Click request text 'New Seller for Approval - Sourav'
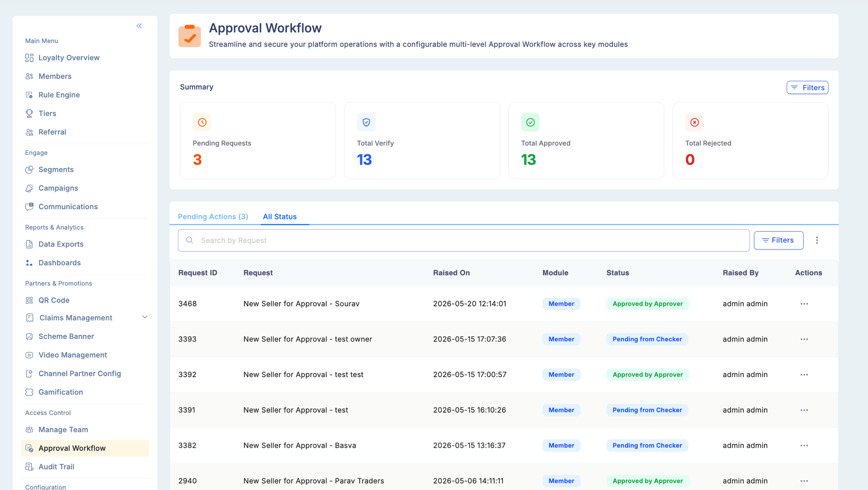The image size is (868, 490). pos(301,304)
